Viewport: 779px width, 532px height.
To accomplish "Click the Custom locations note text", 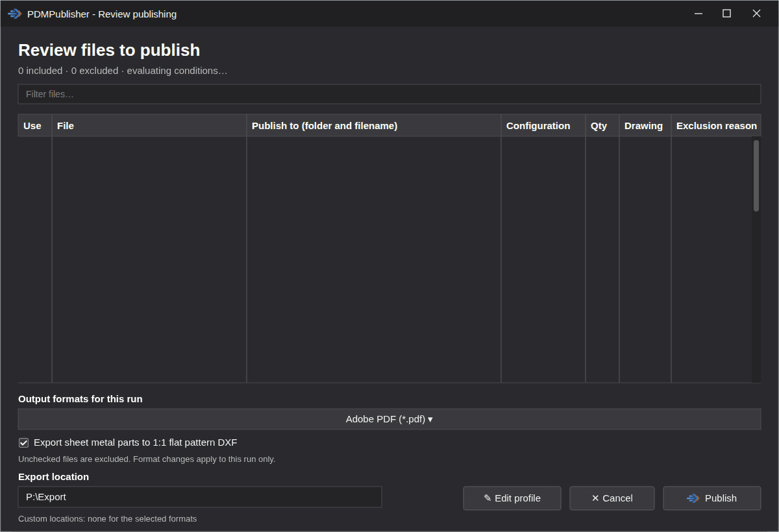I will tap(107, 518).
